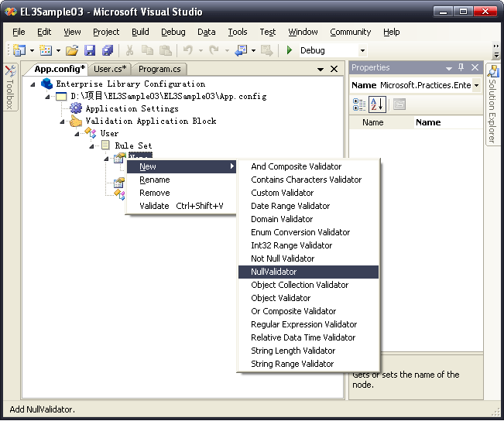
Task: Switch Properties to Alphabetical sort
Action: (x=377, y=104)
